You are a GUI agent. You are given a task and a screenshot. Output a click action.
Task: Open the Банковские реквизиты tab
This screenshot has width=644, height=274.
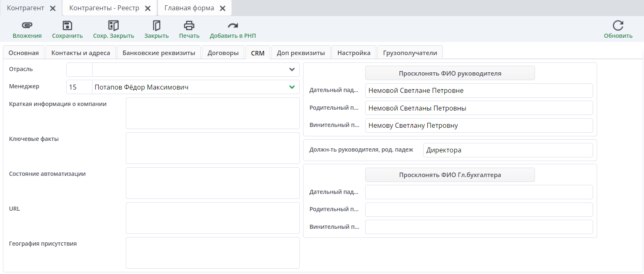158,52
